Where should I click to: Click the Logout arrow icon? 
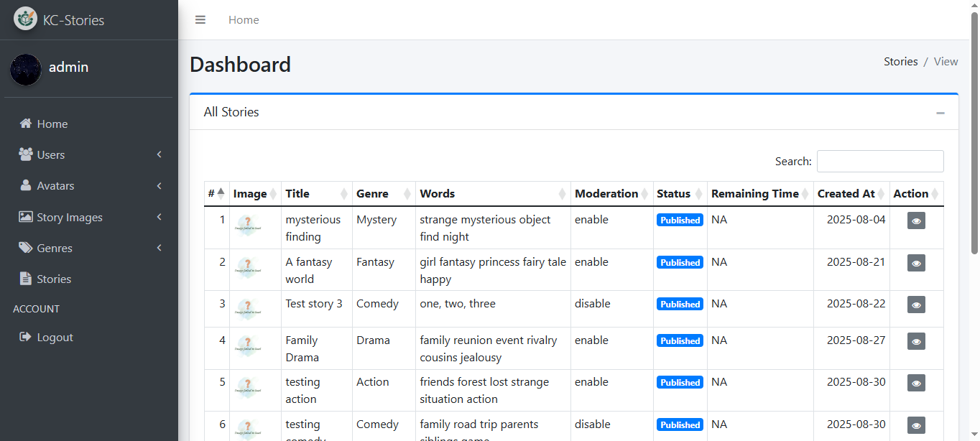tap(26, 337)
